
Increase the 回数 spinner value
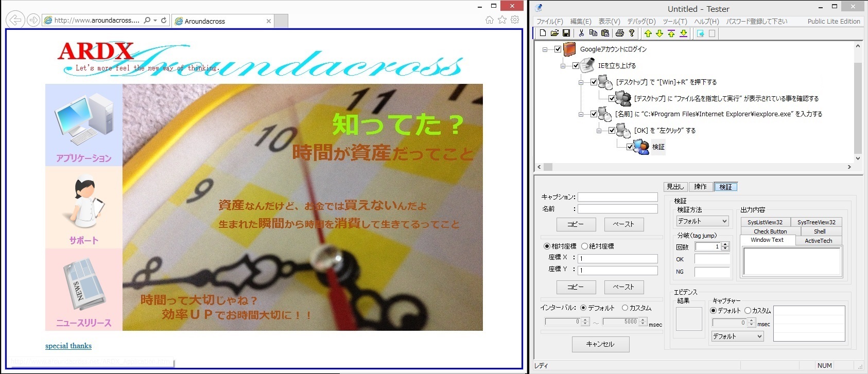[725, 245]
